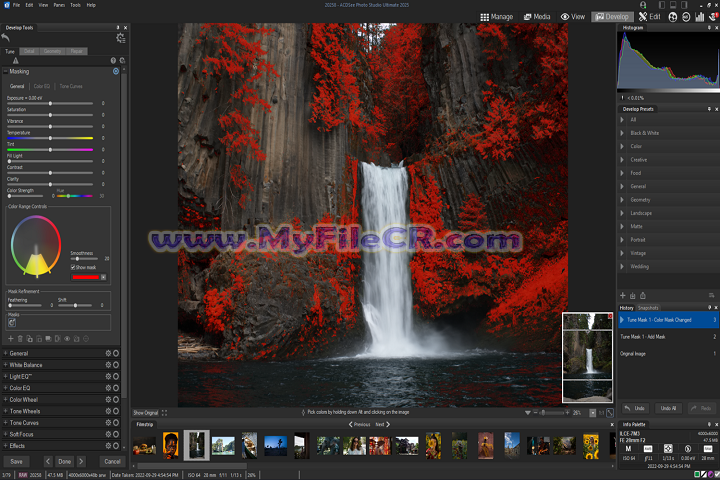The width and height of the screenshot is (720, 480).
Task: Click the Smoothness slider
Action: 84,259
